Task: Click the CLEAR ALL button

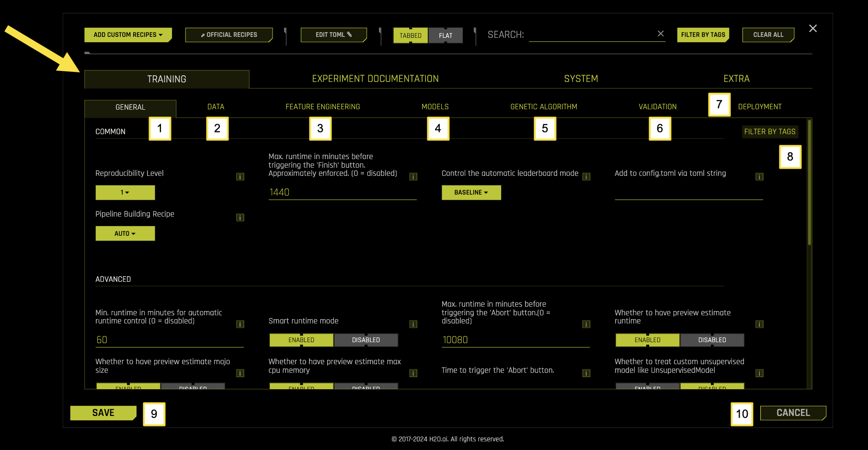Action: pos(767,35)
